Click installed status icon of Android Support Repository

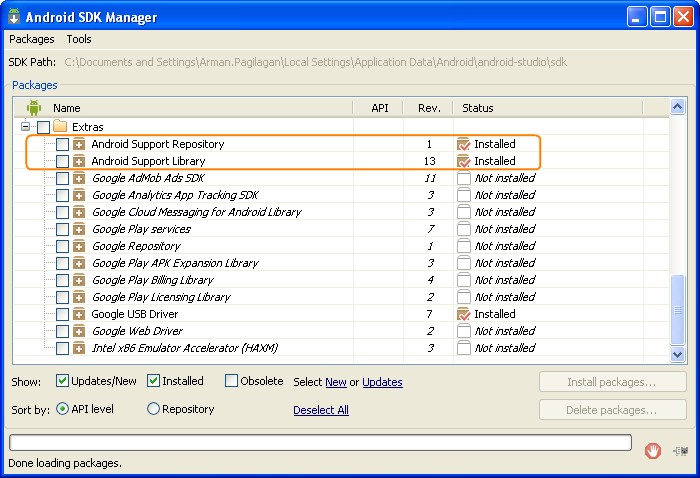(x=464, y=144)
